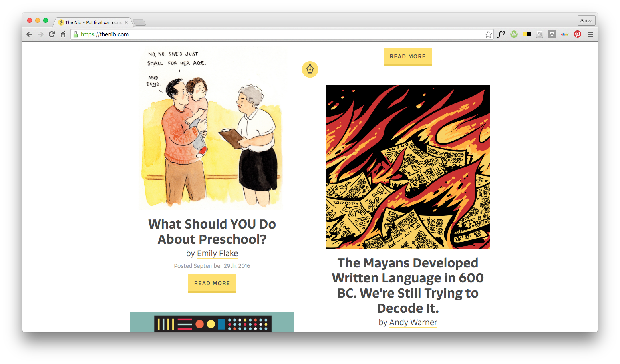
Task: Click the green W extension icon
Action: (x=514, y=34)
